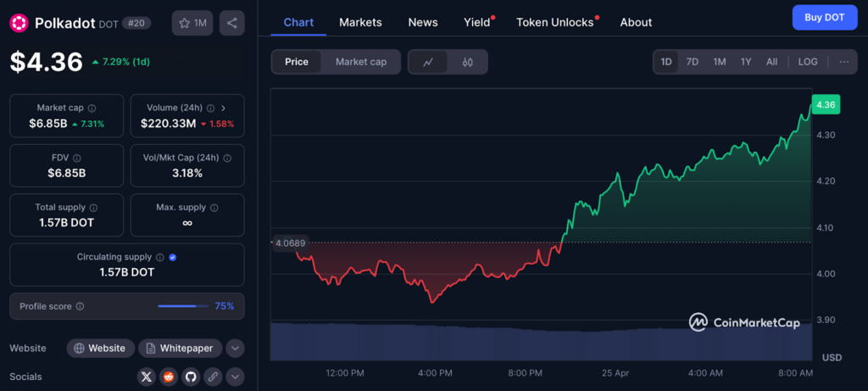Open Polkadot's GitHub repository
The width and height of the screenshot is (868, 391).
191,377
